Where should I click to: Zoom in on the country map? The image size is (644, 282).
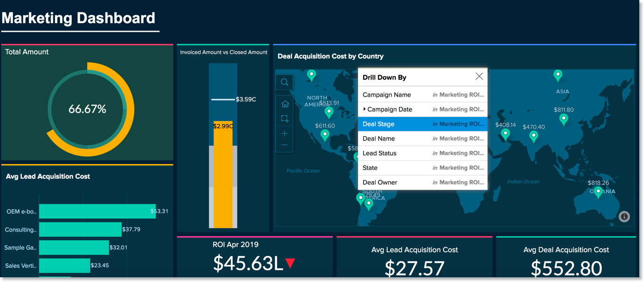[x=284, y=133]
